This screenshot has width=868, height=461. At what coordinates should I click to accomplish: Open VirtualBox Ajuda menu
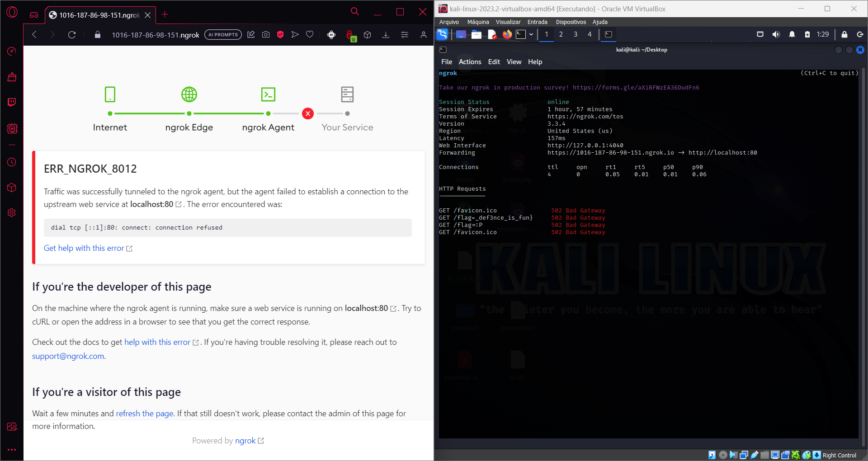600,22
